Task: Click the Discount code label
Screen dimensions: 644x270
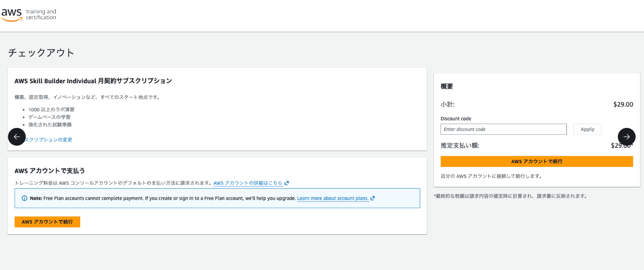Action: click(456, 119)
